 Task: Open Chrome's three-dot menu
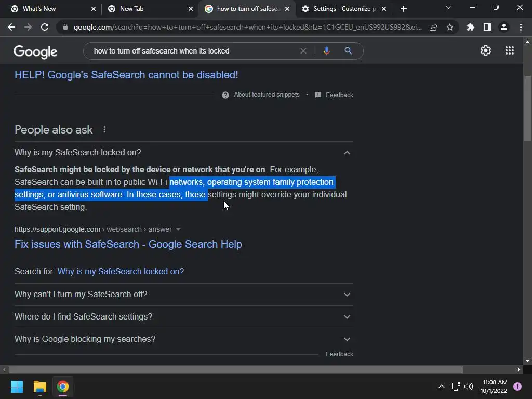521,27
